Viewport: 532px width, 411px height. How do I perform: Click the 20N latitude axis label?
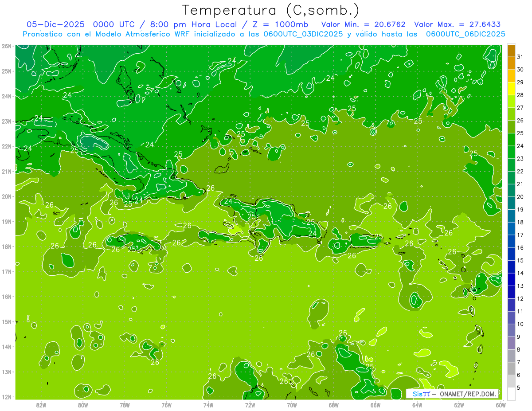point(7,196)
